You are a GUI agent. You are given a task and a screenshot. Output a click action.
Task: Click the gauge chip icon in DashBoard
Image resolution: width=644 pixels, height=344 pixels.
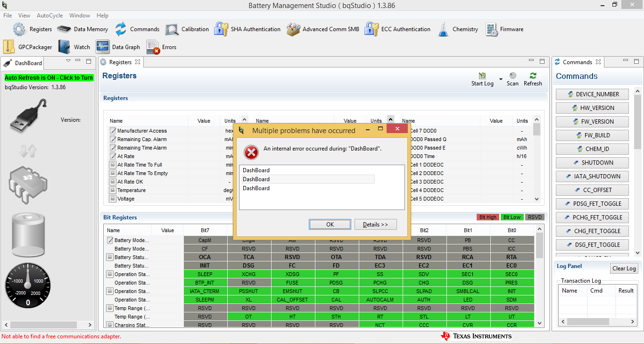coord(28,185)
